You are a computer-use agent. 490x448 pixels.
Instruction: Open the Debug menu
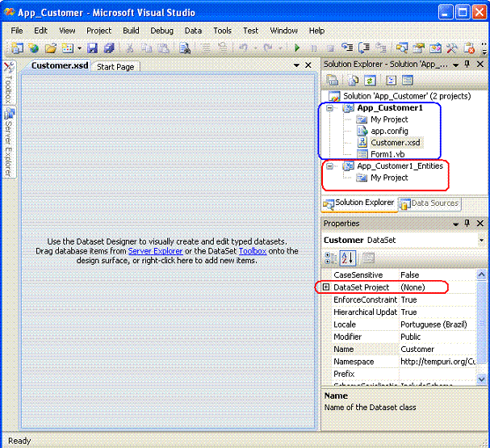pyautogui.click(x=161, y=31)
